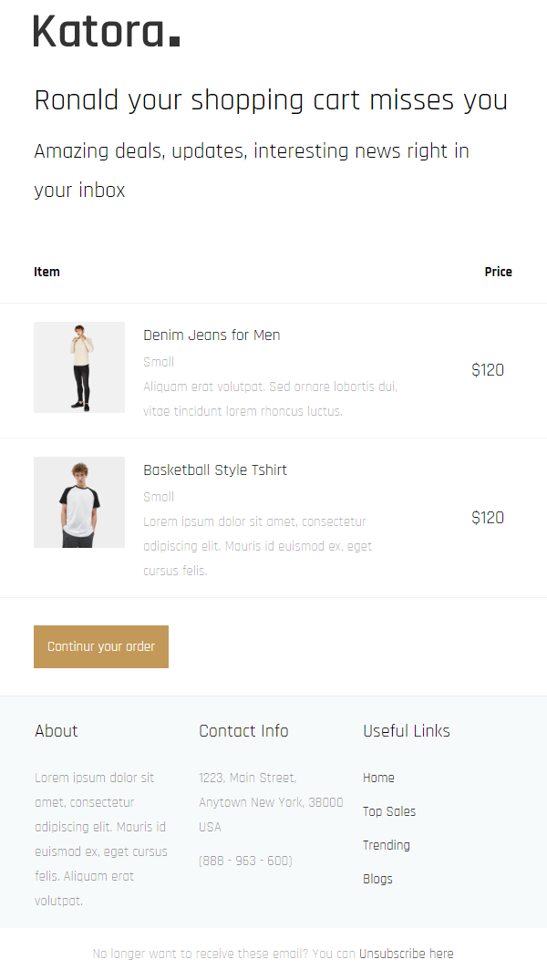This screenshot has width=547, height=980.
Task: Go to Top Sales link
Action: [x=389, y=811]
